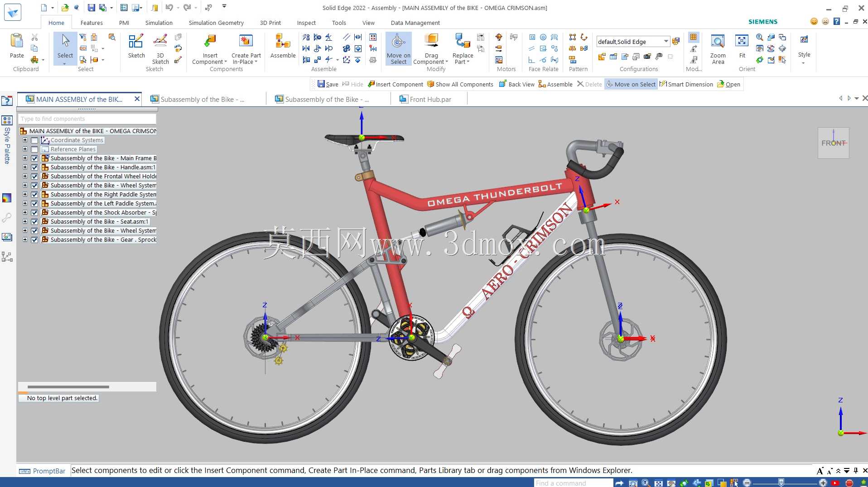
Task: Uncheck the Seat.asm:1 checkbox
Action: pyautogui.click(x=34, y=222)
